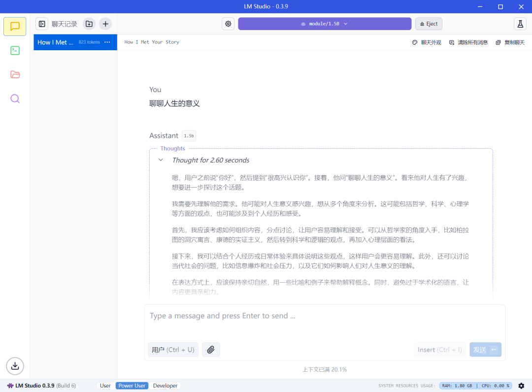Click the You sender label

click(155, 90)
